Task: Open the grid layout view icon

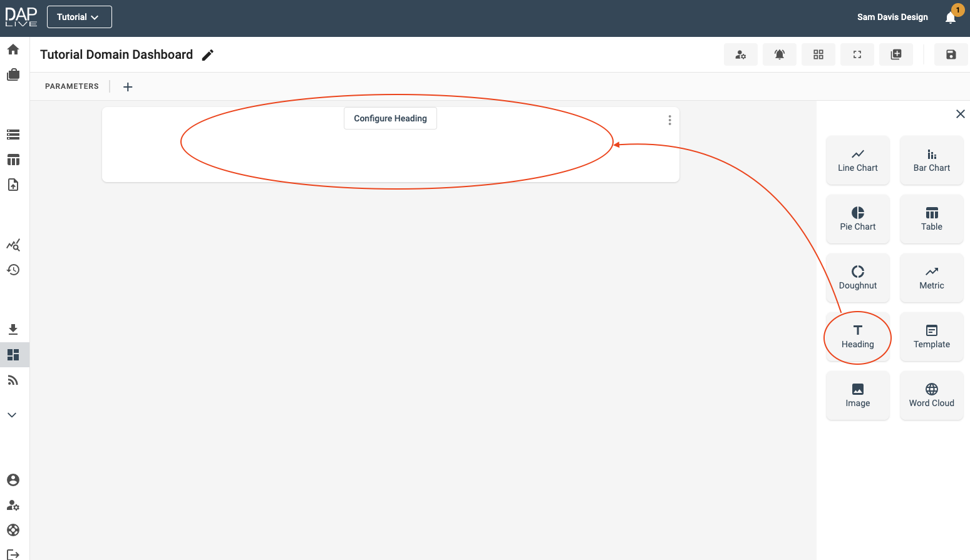Action: click(818, 54)
